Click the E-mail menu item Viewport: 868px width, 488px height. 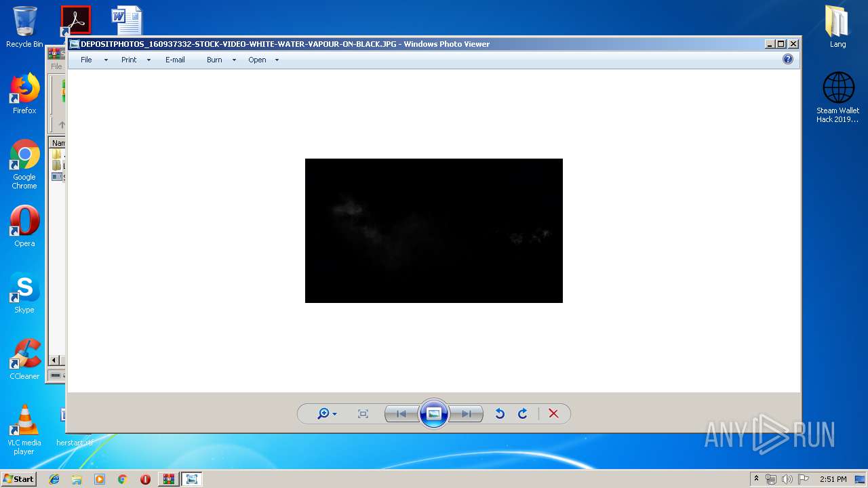(175, 60)
